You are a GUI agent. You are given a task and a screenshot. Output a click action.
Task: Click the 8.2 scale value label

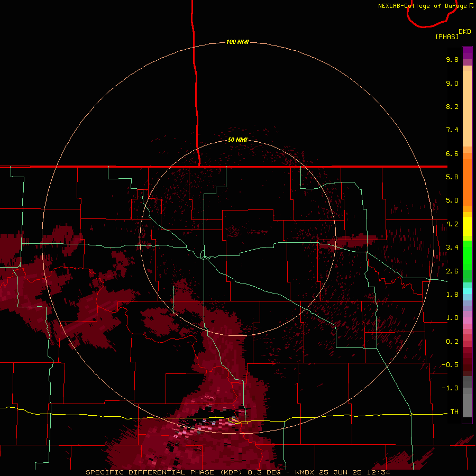(452, 106)
